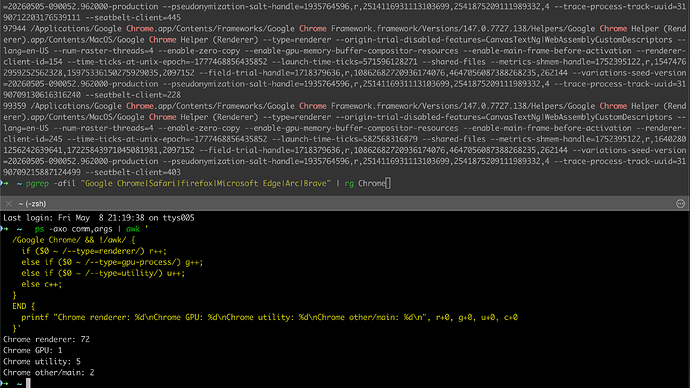The width and height of the screenshot is (690, 388).
Task: Click the "Chrome utility: 5" output line
Action: coord(42,361)
